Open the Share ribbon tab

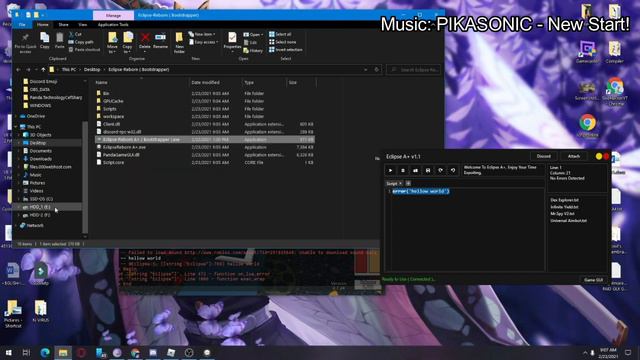point(63,25)
